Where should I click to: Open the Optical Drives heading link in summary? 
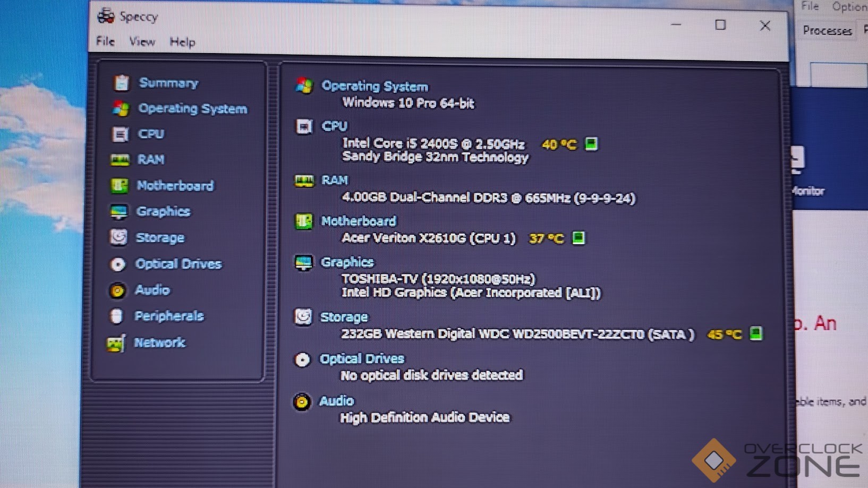[x=362, y=359]
